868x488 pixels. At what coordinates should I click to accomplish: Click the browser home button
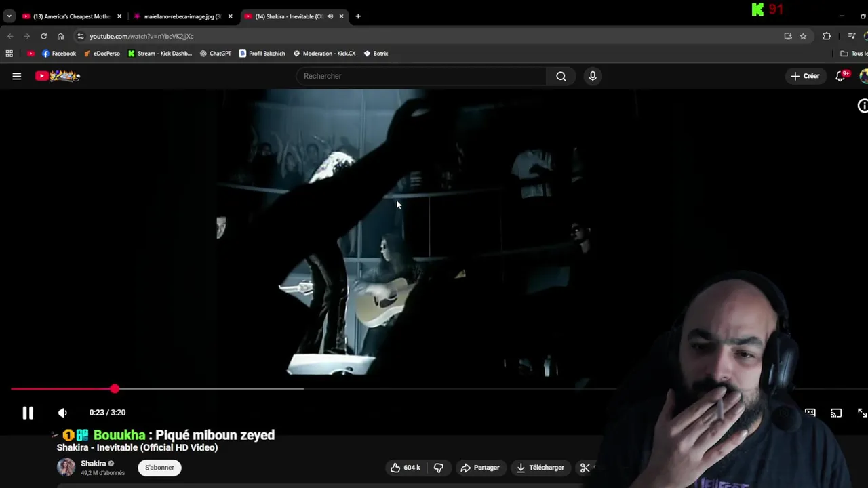pyautogui.click(x=60, y=36)
